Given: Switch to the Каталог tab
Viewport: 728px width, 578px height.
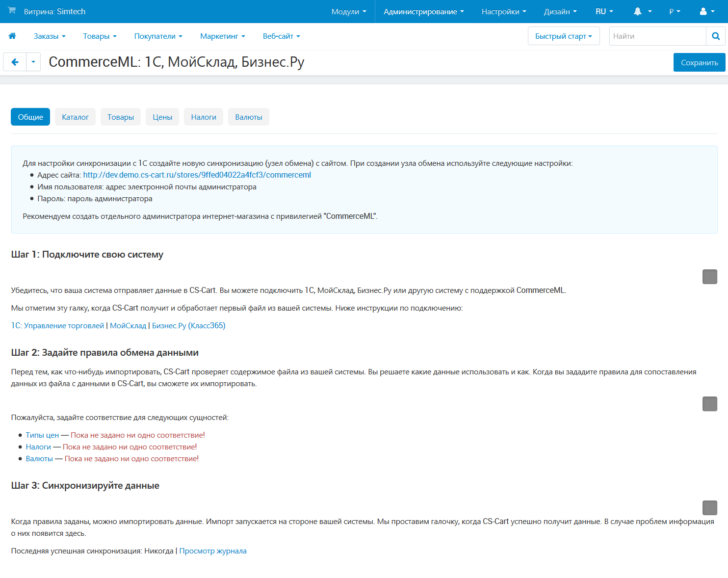Looking at the screenshot, I should pos(75,117).
